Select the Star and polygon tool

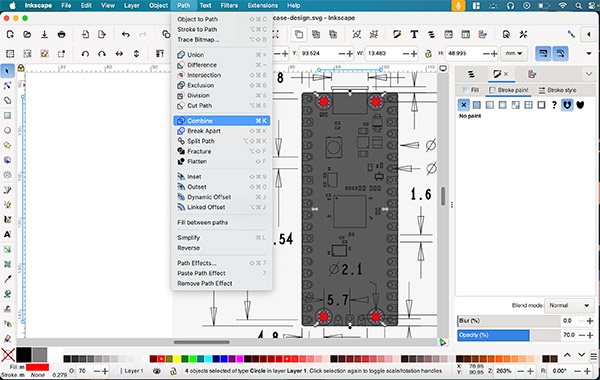click(x=7, y=145)
